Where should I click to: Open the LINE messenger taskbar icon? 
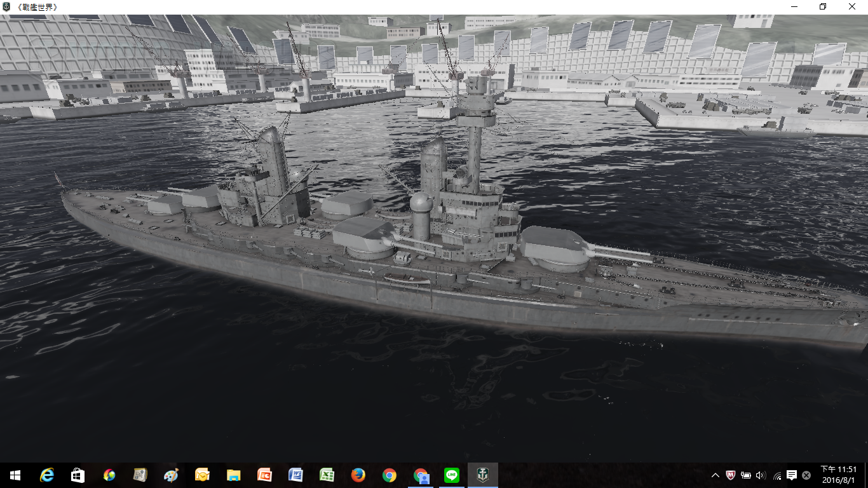(452, 475)
